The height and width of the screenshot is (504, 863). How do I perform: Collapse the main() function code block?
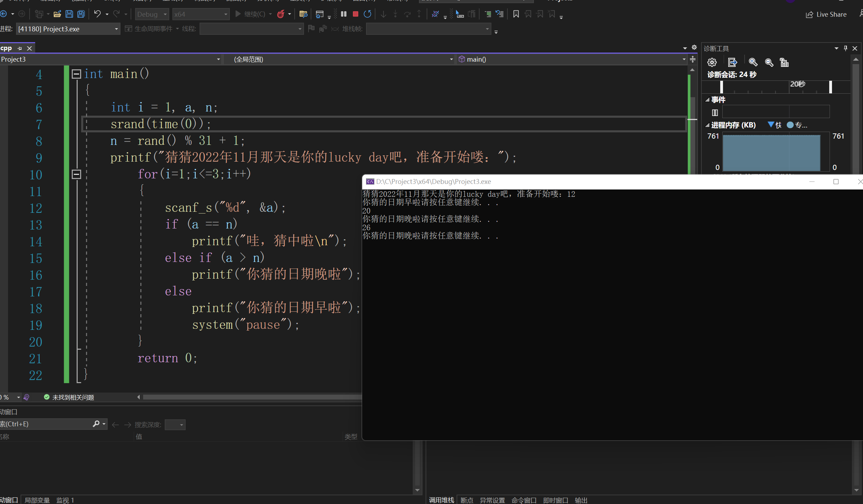click(76, 74)
